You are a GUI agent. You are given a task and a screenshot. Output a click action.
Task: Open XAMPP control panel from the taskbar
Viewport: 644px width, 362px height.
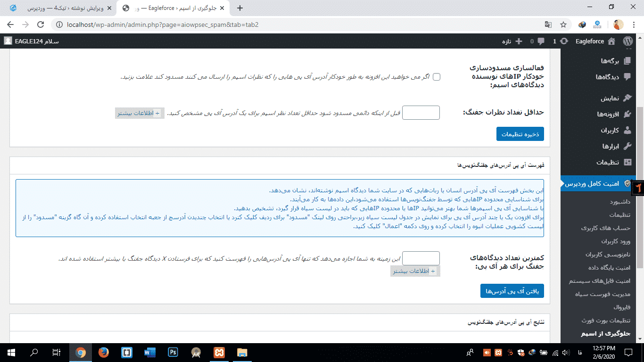click(219, 352)
